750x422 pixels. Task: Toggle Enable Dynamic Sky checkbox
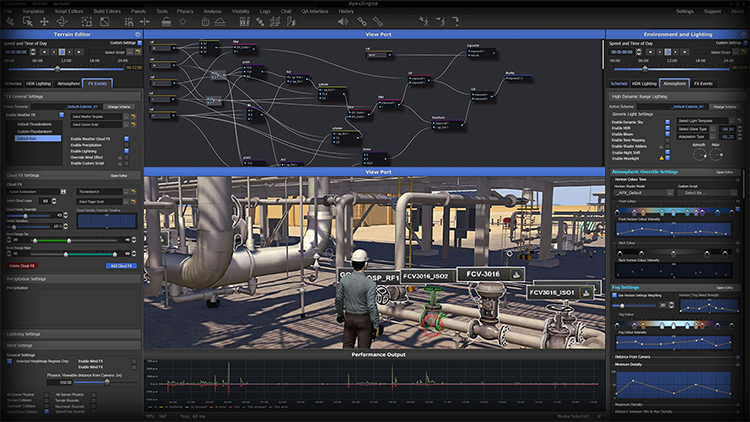pos(667,122)
